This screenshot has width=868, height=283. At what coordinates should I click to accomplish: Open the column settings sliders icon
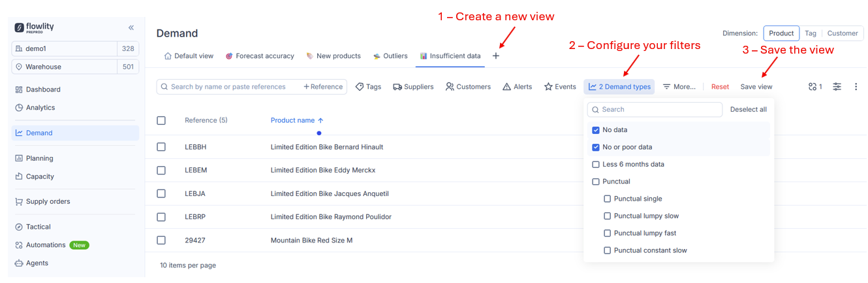coord(837,87)
